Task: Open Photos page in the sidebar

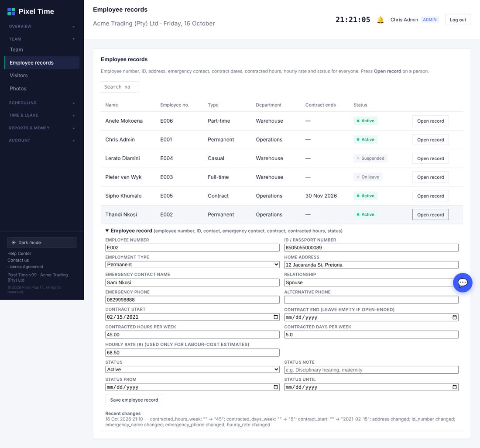Action: pos(18,89)
